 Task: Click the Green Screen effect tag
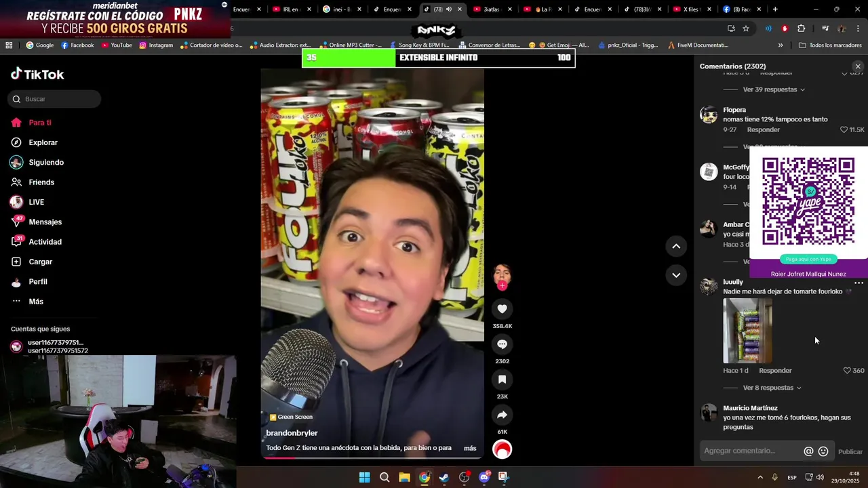tap(291, 417)
